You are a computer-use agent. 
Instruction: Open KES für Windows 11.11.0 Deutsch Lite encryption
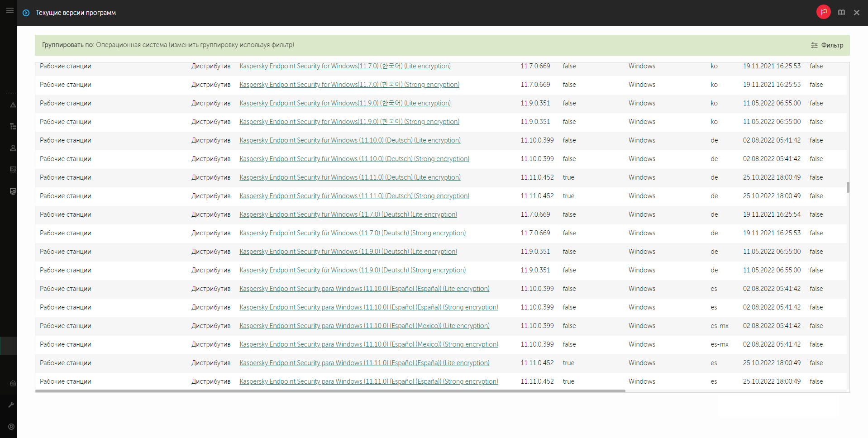tap(350, 177)
